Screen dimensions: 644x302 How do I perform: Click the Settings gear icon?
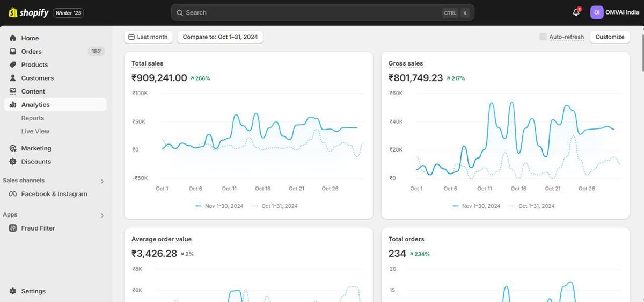pyautogui.click(x=13, y=291)
